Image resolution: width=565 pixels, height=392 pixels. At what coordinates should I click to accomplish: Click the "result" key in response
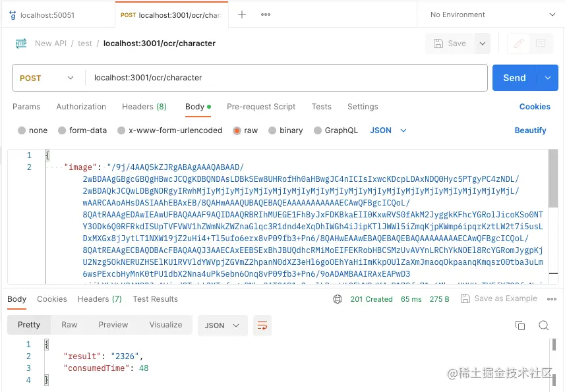point(82,356)
